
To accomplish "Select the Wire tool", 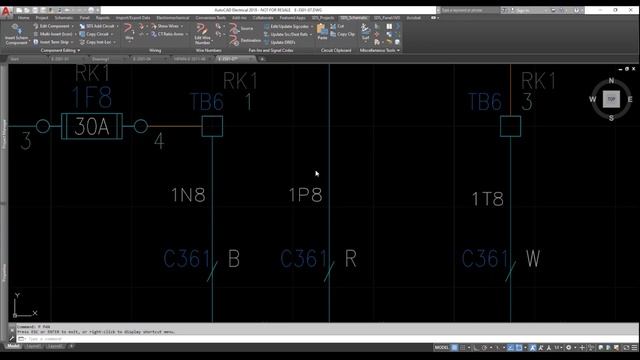I will 129,33.
